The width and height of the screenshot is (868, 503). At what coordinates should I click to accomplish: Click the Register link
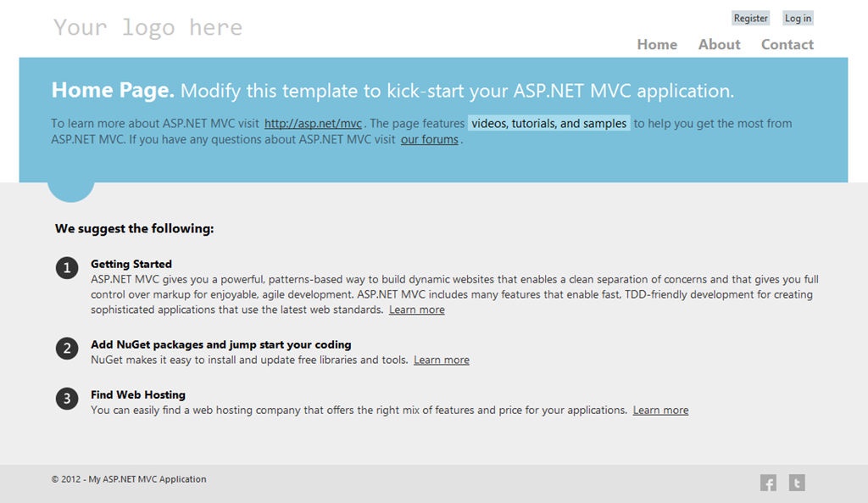pyautogui.click(x=751, y=19)
